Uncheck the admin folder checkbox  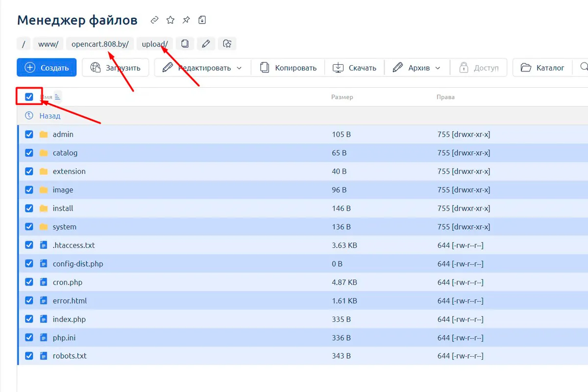29,134
